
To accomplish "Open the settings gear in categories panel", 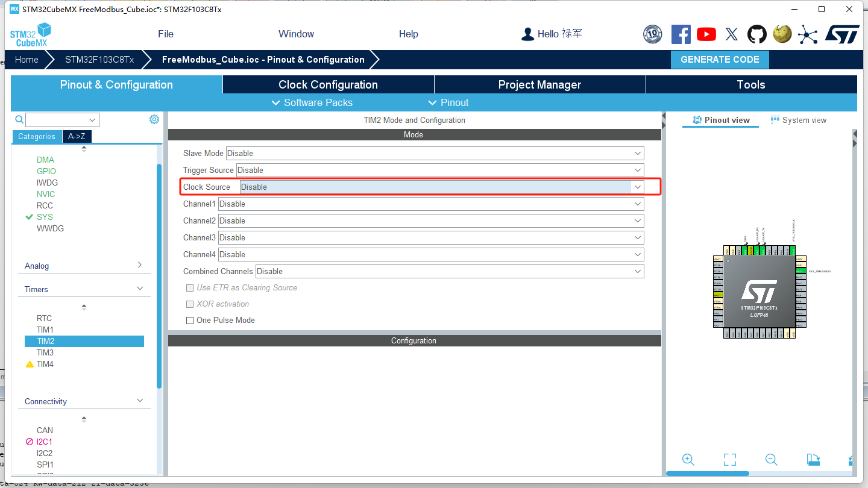I will point(154,119).
